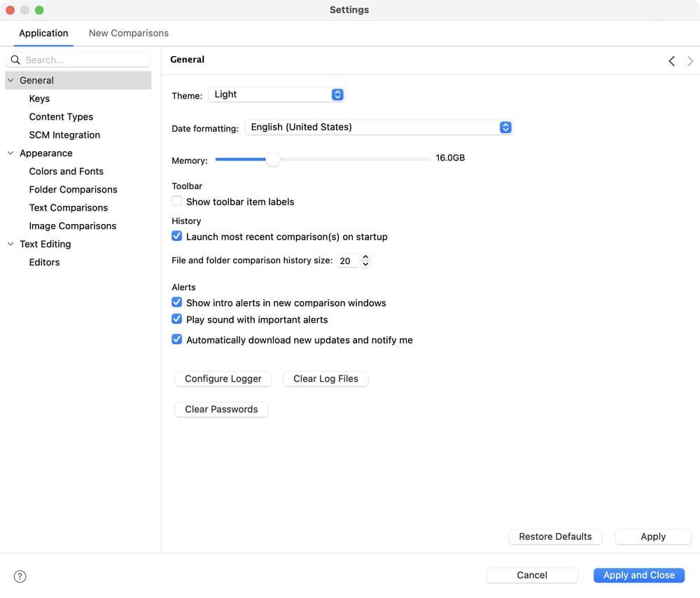Focus the Search field in sidebar
The image size is (700, 598).
[x=78, y=60]
